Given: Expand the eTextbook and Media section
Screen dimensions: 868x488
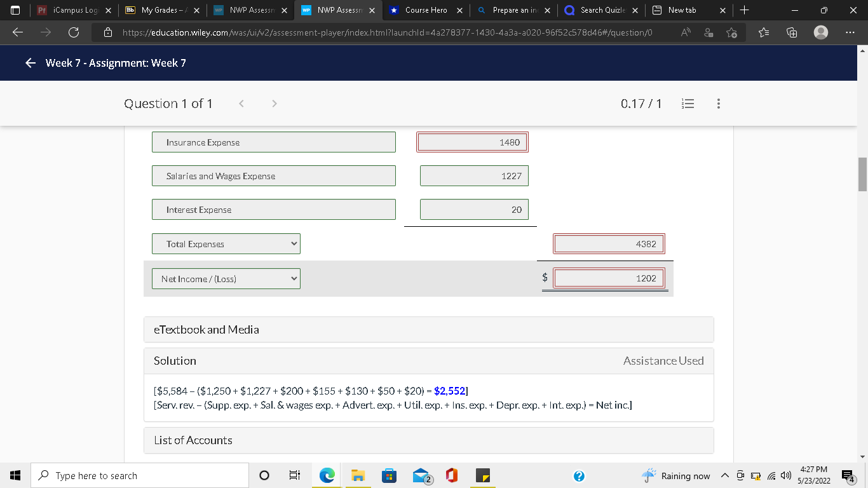Looking at the screenshot, I should pyautogui.click(x=429, y=329).
